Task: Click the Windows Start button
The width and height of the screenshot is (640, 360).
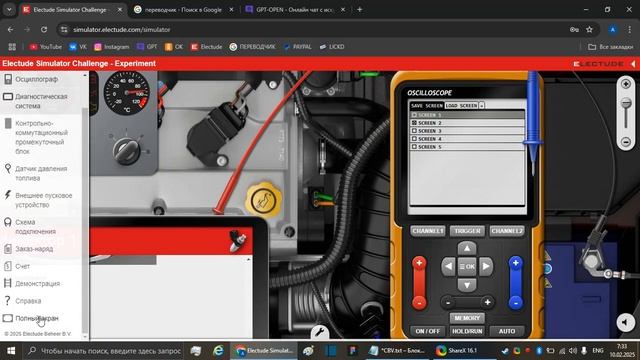Action: coord(11,351)
